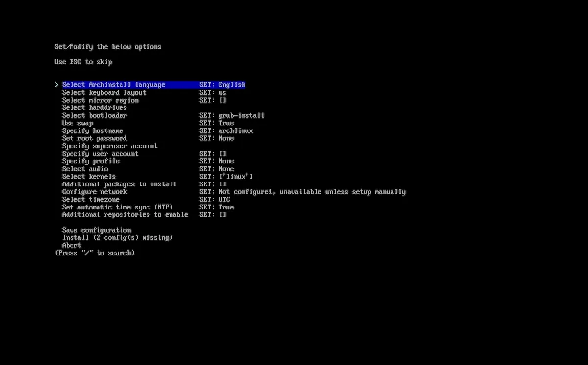588x365 pixels.
Task: Click the 'SET: grub-install' value
Action: [232, 115]
